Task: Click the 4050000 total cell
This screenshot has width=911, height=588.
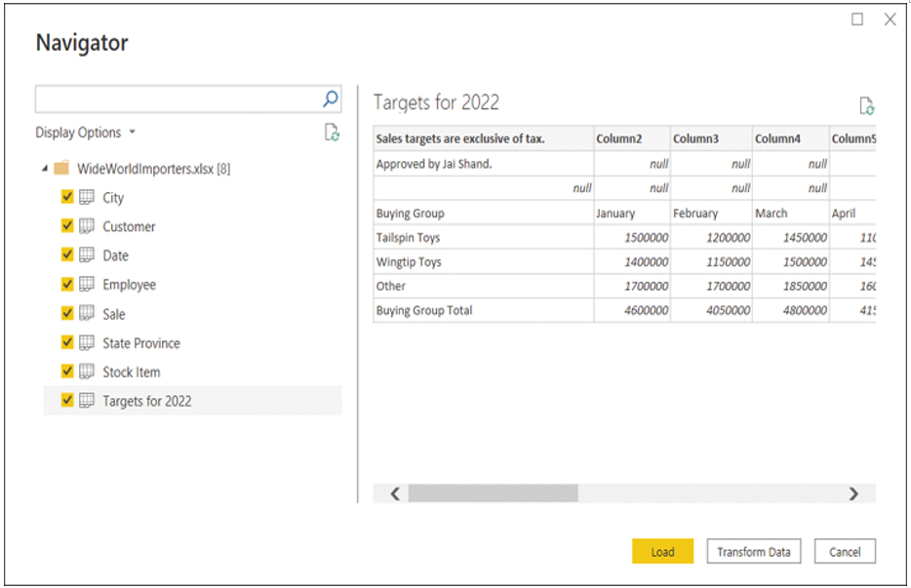Action: coord(711,310)
